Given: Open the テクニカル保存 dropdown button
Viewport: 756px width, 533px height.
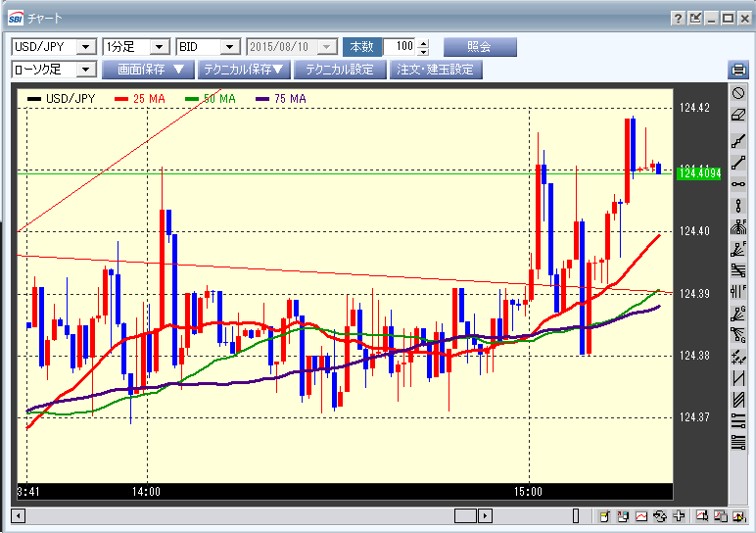Looking at the screenshot, I should (244, 70).
